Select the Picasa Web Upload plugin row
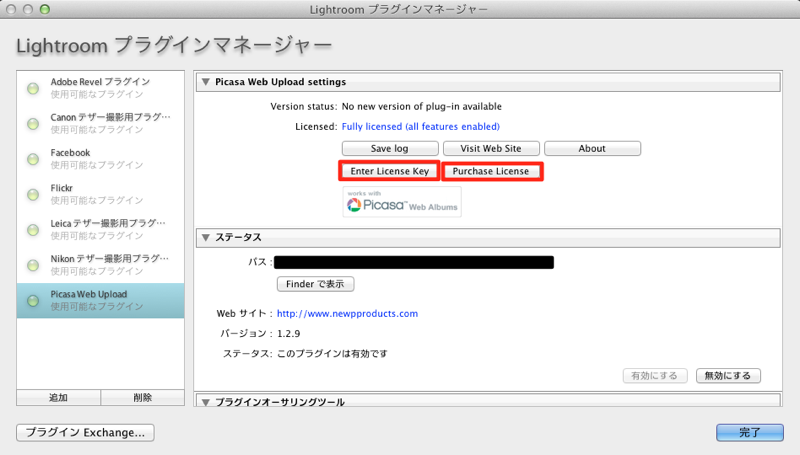 click(101, 300)
